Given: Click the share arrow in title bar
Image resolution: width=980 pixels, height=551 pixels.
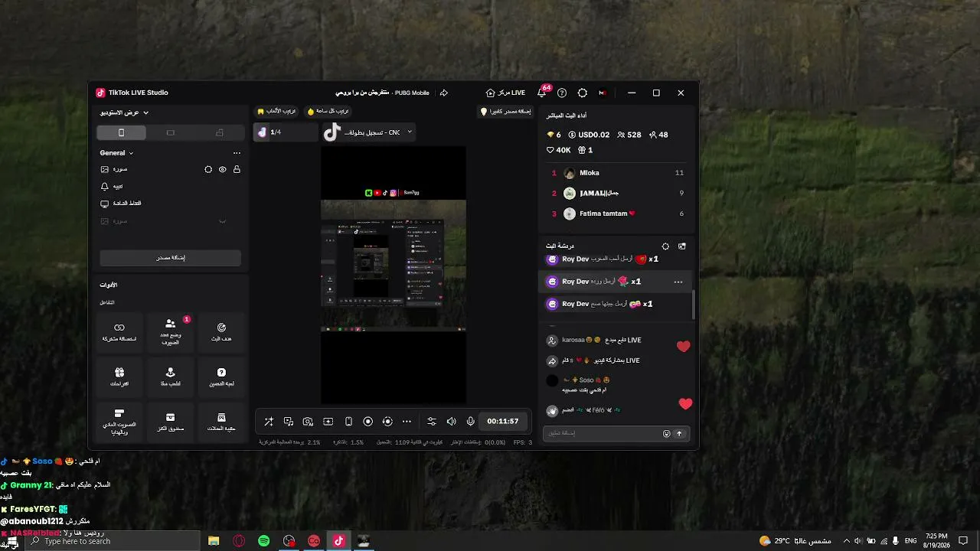Looking at the screenshot, I should pyautogui.click(x=443, y=93).
